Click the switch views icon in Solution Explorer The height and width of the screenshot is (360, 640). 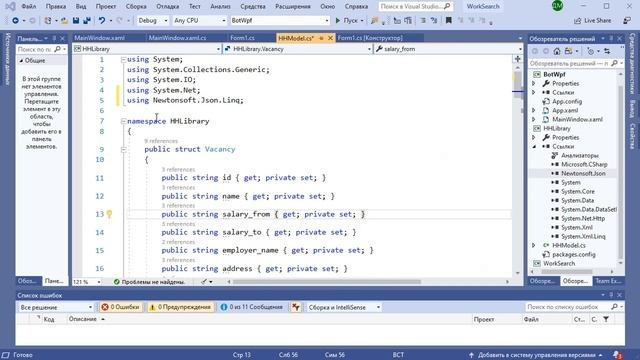(569, 51)
